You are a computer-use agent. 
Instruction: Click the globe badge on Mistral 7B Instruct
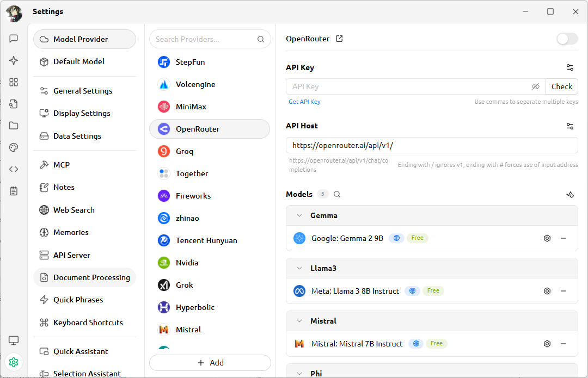[416, 343]
